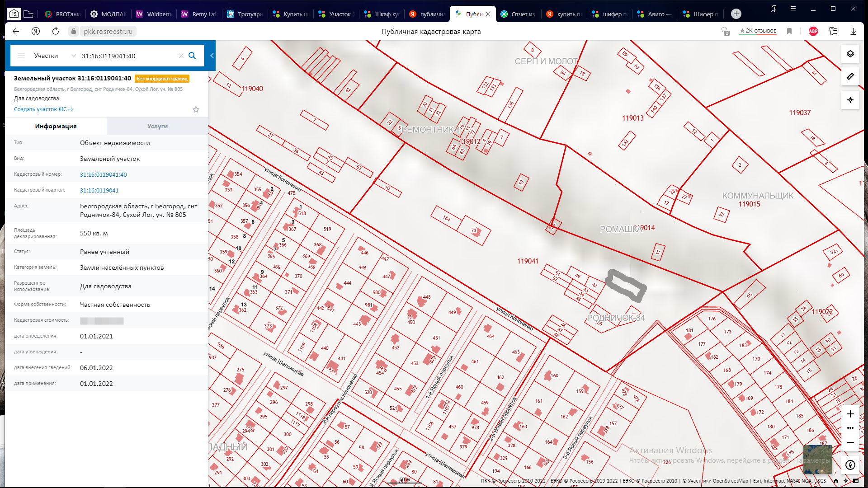This screenshot has width=868, height=488.
Task: Reset map orientation with compass icon
Action: 850,465
